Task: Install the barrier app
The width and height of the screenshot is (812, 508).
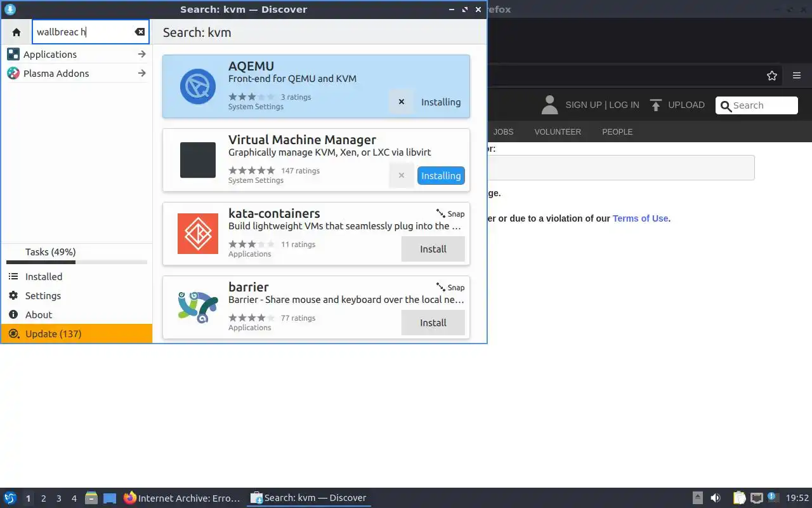Action: click(433, 323)
